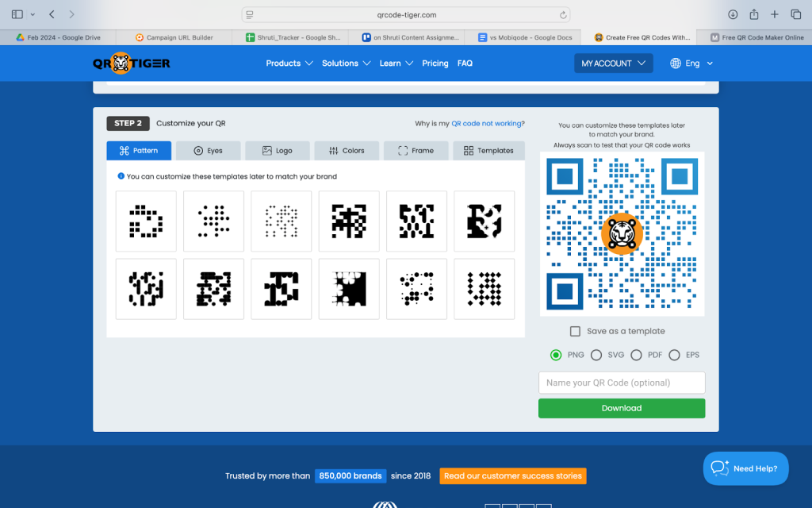Image resolution: width=812 pixels, height=508 pixels.
Task: Expand the Products dropdown menu
Action: click(x=289, y=63)
